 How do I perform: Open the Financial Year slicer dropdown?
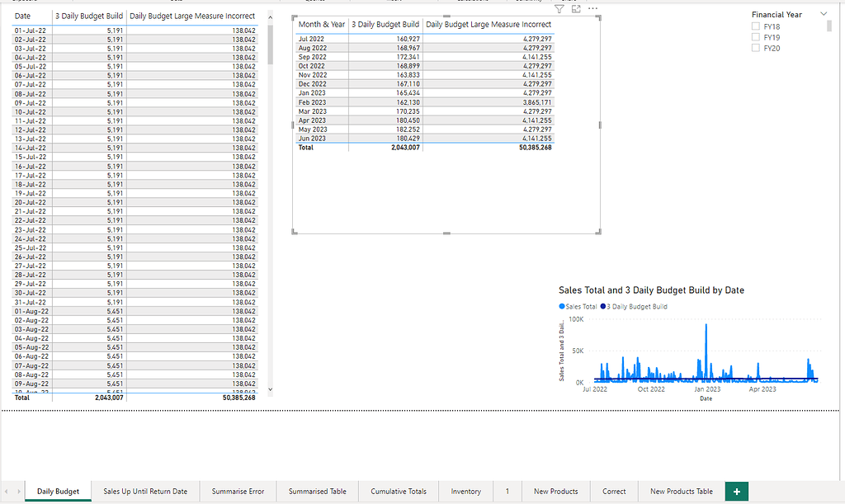(823, 13)
